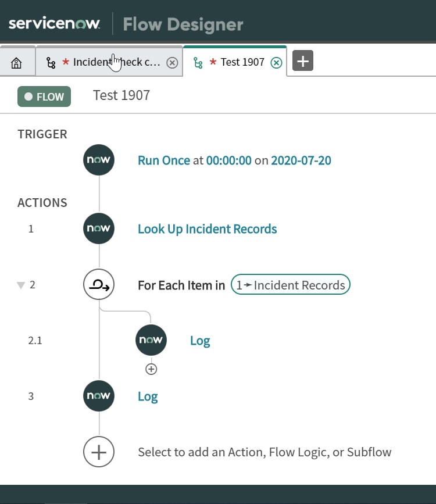Click the For Each loop icon

point(99,284)
